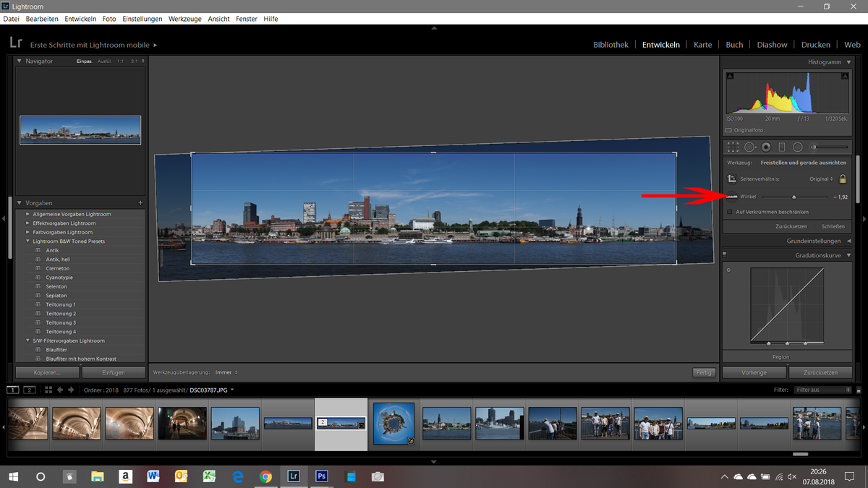The height and width of the screenshot is (488, 868).
Task: Toggle the Gradationskurve panel switch
Action: 725,255
